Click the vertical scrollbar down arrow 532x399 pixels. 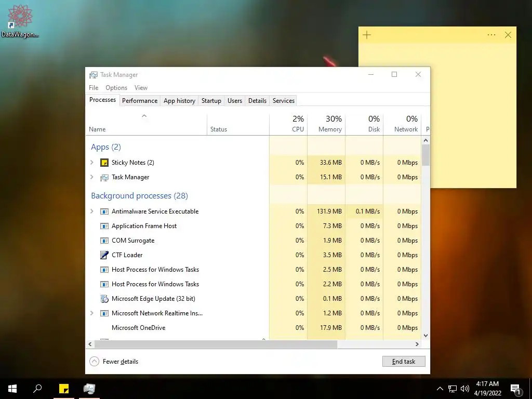[426, 336]
